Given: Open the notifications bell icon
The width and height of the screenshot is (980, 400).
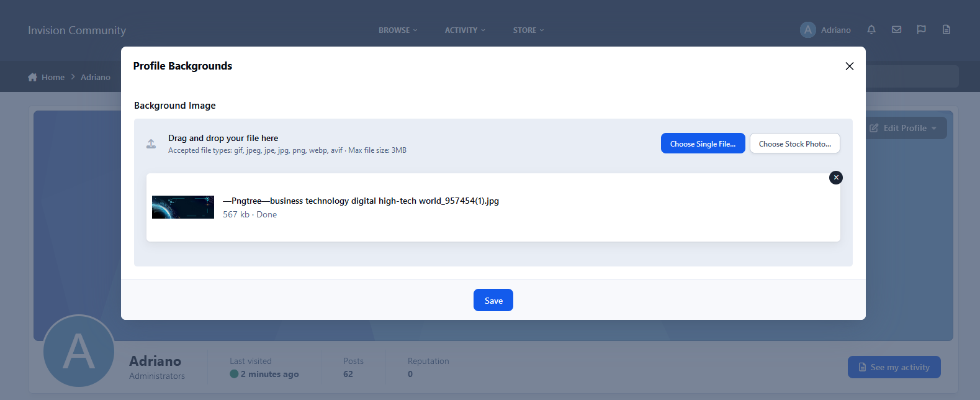Looking at the screenshot, I should [871, 30].
